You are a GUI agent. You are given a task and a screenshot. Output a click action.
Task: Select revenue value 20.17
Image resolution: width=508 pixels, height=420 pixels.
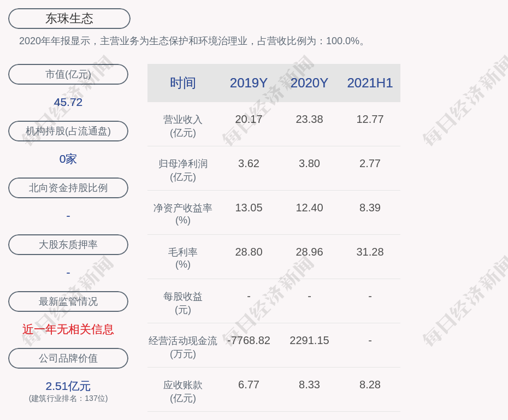(x=249, y=119)
